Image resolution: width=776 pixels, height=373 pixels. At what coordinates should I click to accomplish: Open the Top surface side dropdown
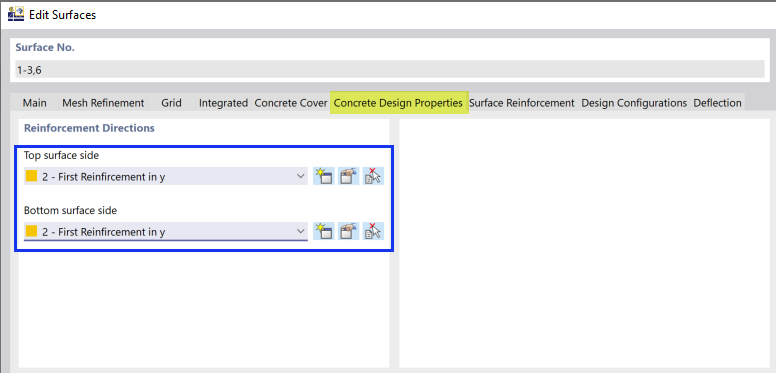click(166, 177)
